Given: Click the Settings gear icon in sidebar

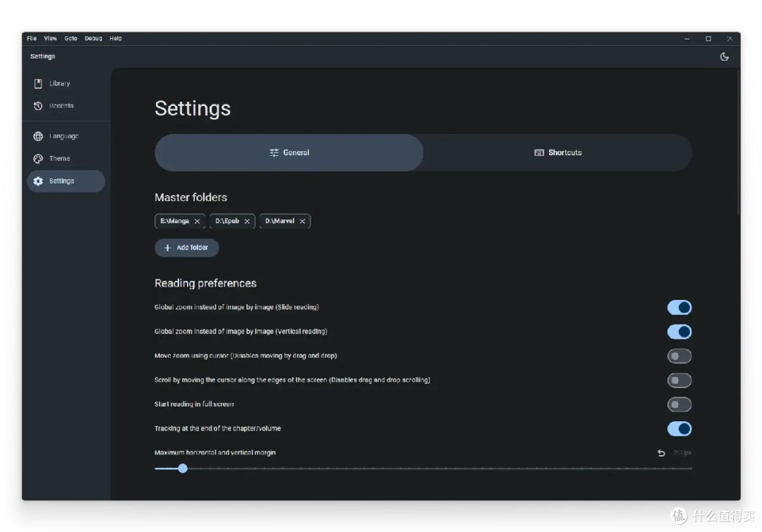Looking at the screenshot, I should (38, 181).
